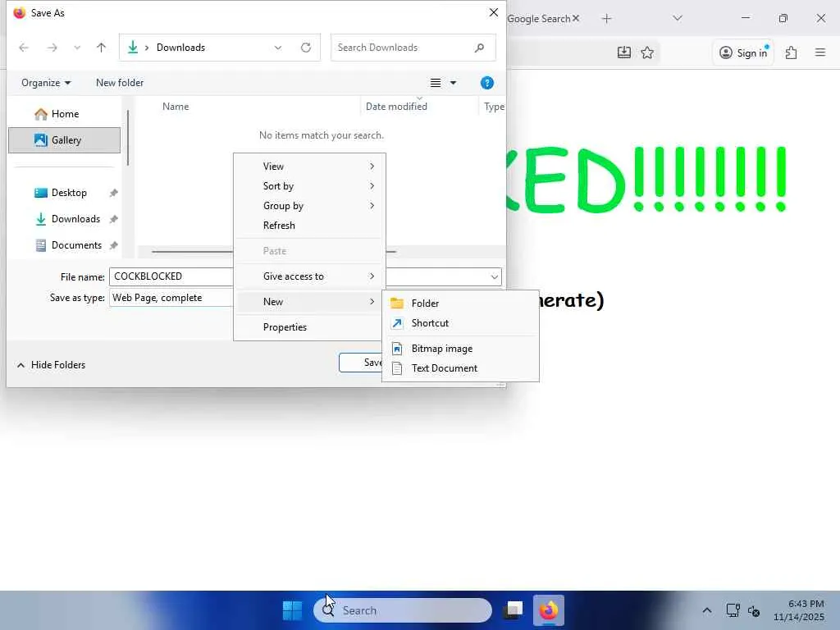Open the Organize dropdown menu
The image size is (840, 630).
(46, 83)
